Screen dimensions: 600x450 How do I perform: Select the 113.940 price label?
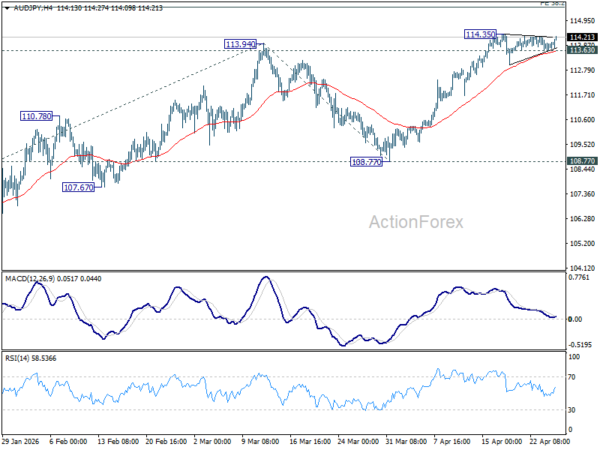coord(240,44)
